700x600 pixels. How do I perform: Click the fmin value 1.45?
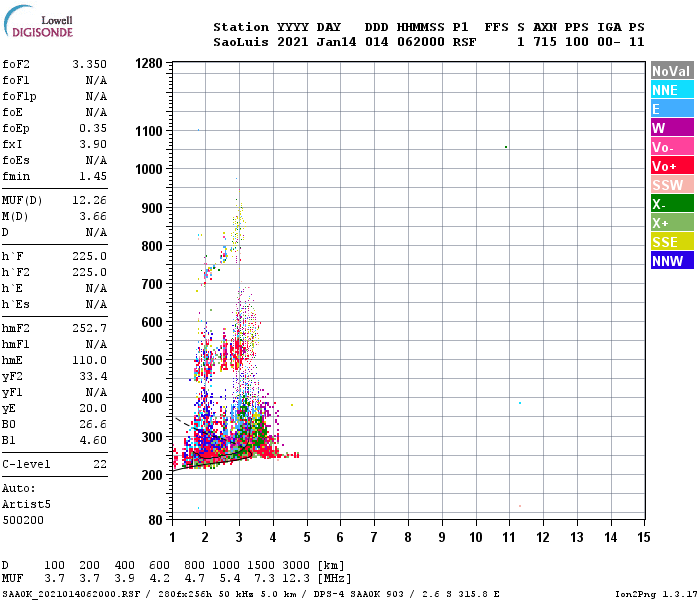(93, 176)
